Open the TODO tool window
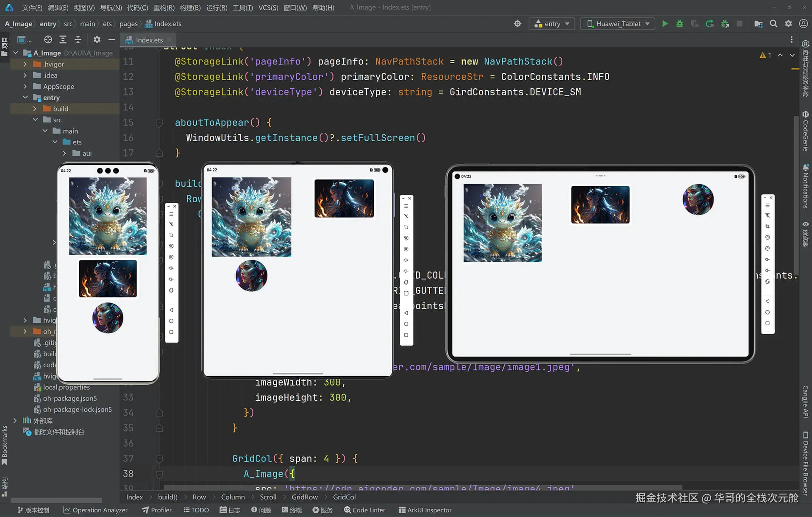Image resolution: width=812 pixels, height=517 pixels. click(x=196, y=510)
